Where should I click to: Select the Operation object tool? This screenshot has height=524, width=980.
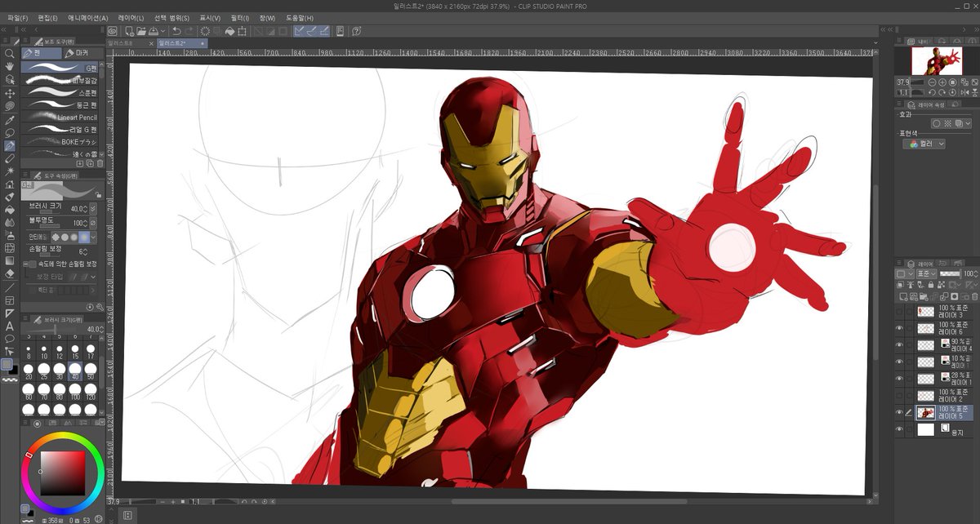tap(10, 80)
